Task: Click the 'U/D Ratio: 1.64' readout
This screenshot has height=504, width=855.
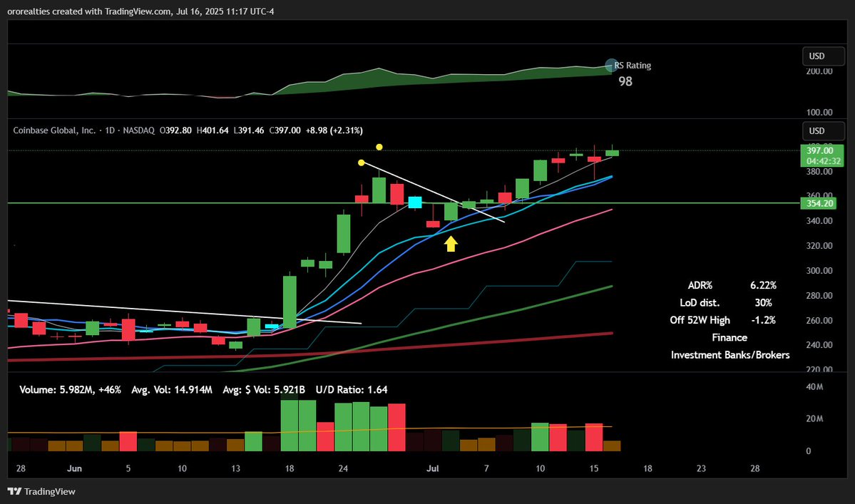Action: pos(352,390)
